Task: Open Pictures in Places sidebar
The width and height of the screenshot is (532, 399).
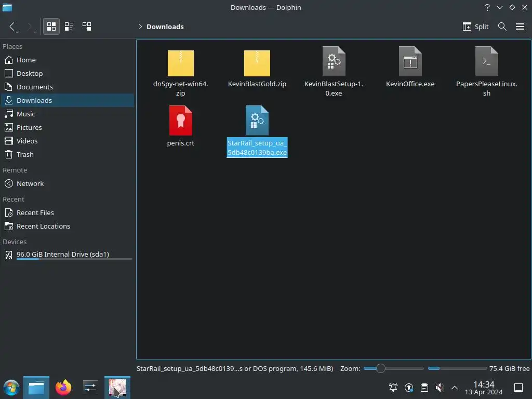Action: (67, 128)
